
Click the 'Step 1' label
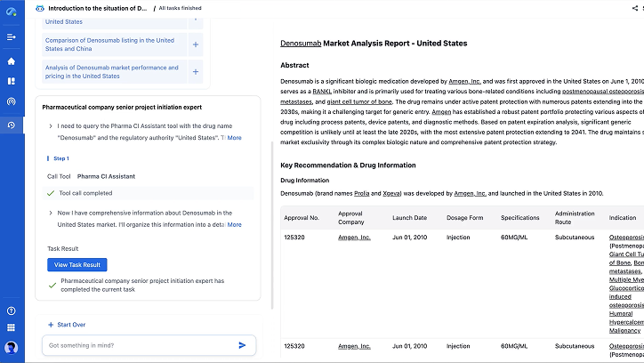61,158
